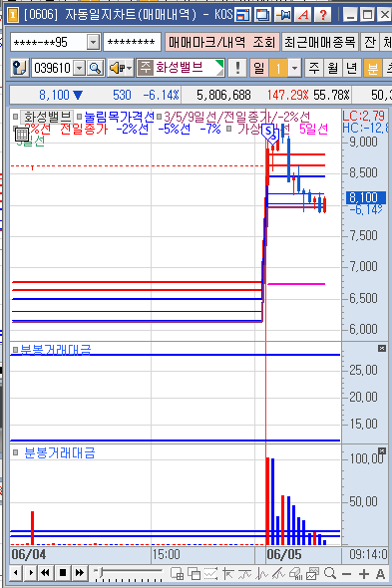Click the orange 1 period value

(278, 68)
